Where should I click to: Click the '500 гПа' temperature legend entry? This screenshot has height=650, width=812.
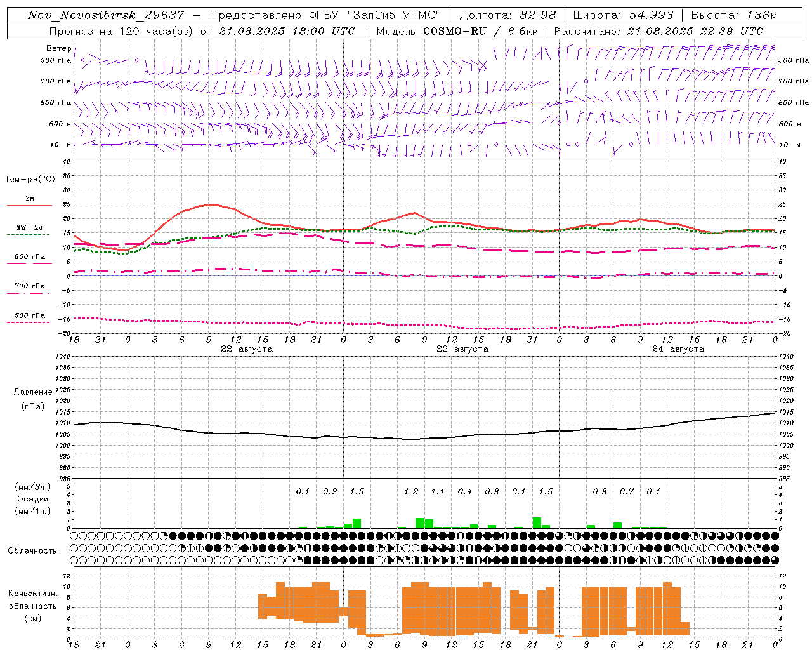pyautogui.click(x=30, y=315)
